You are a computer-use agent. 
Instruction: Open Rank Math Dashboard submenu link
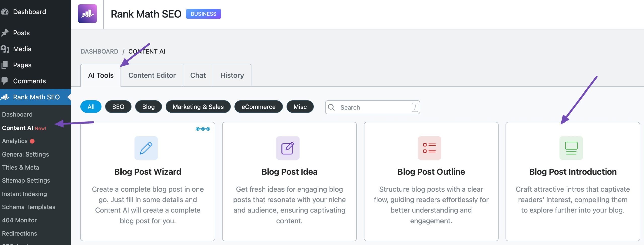point(17,114)
